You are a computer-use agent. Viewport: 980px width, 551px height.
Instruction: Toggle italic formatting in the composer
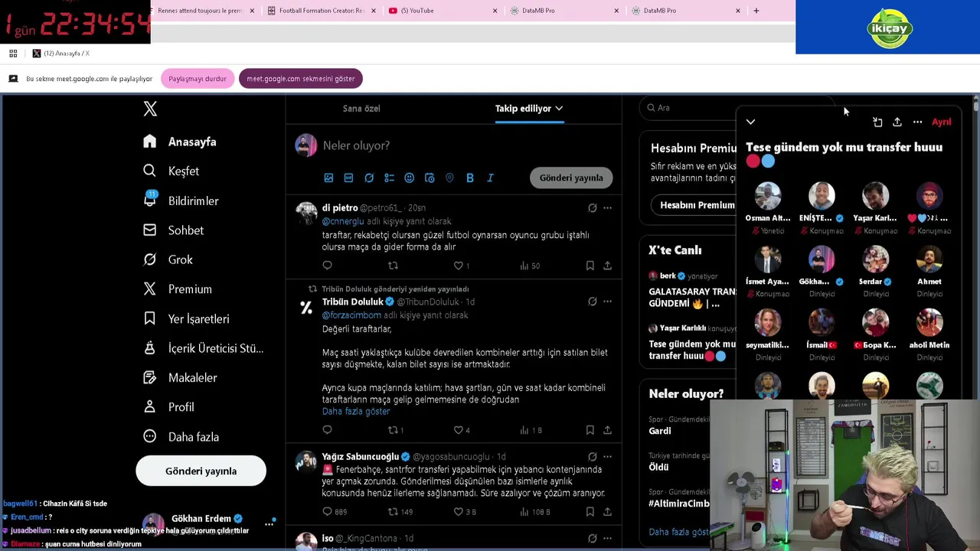pyautogui.click(x=490, y=178)
